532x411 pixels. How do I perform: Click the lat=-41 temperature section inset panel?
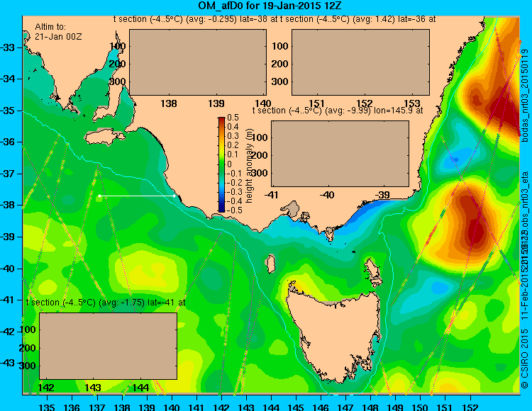[x=109, y=346]
